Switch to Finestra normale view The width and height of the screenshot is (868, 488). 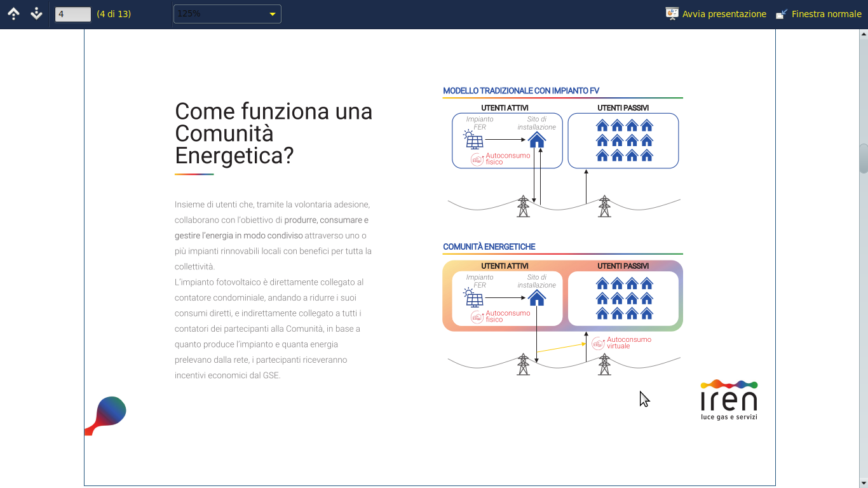point(827,14)
